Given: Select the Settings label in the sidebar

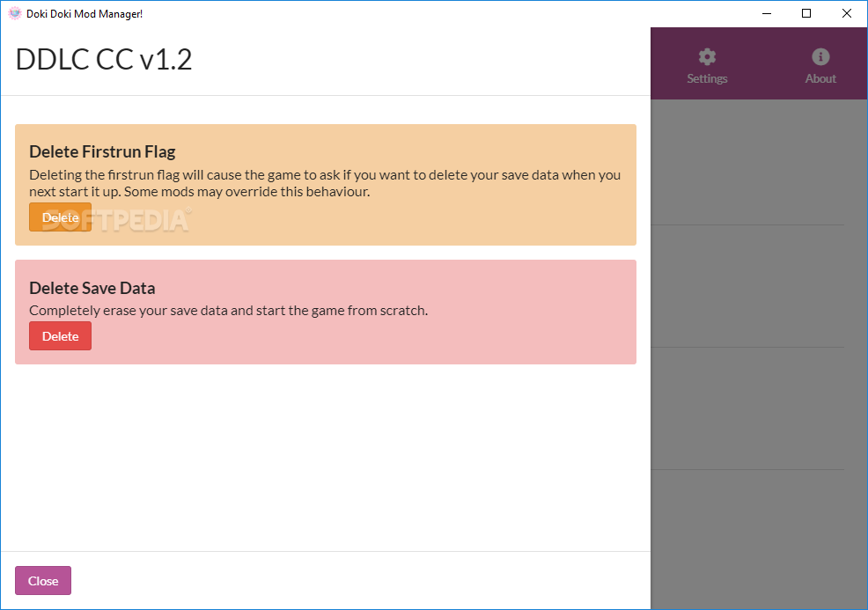Looking at the screenshot, I should [707, 78].
